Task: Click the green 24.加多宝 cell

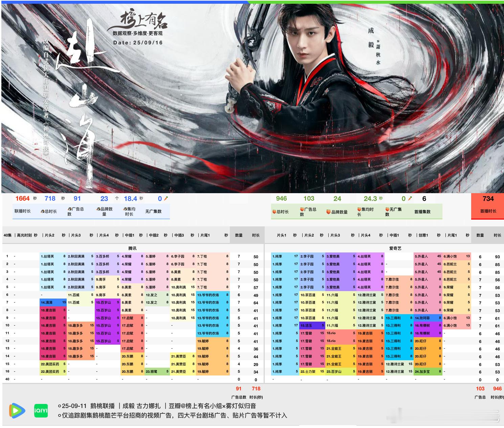Action: point(428,371)
